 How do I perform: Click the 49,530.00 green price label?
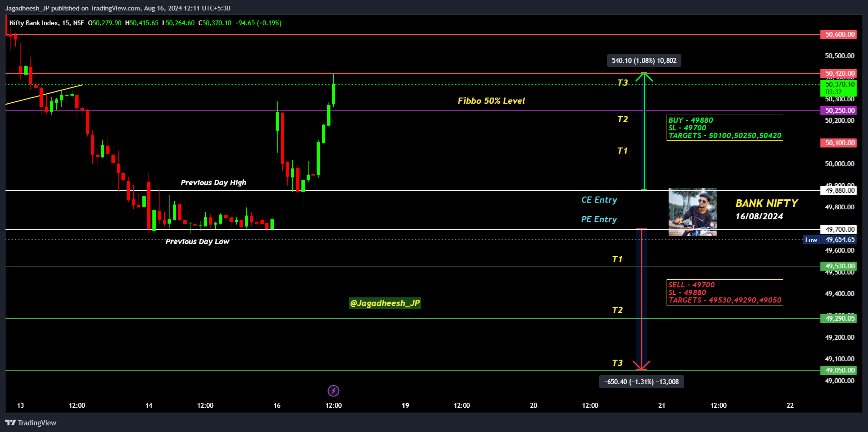pos(838,266)
